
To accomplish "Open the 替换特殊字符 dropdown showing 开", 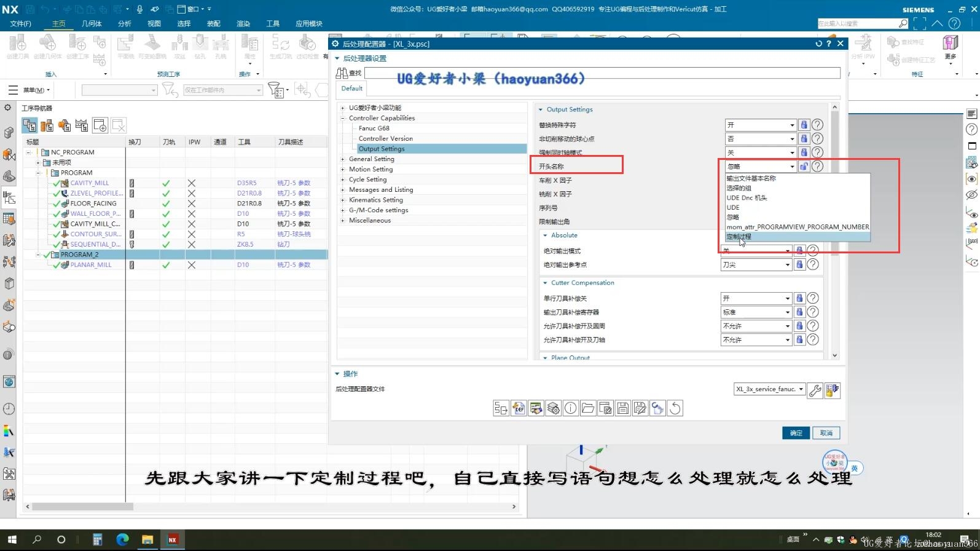I will click(761, 125).
